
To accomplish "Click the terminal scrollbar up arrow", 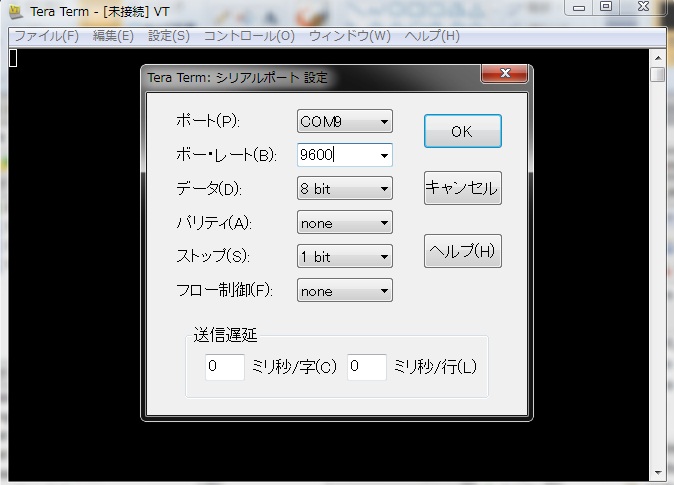I will coord(658,58).
